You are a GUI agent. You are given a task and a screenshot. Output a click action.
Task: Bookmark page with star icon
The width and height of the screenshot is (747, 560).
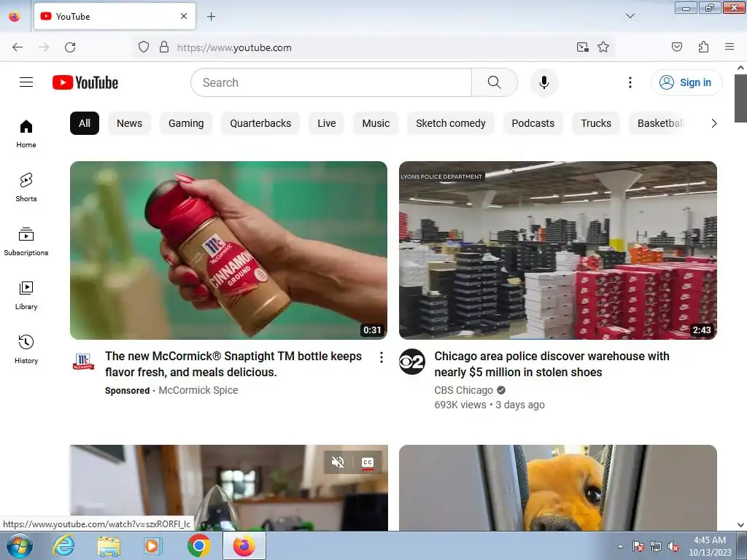603,47
